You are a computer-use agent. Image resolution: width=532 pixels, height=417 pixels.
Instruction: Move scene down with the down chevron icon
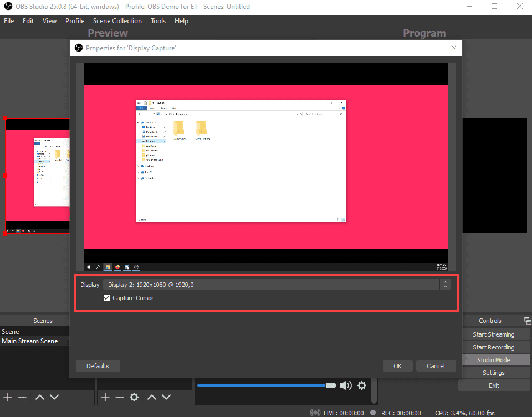click(x=54, y=397)
